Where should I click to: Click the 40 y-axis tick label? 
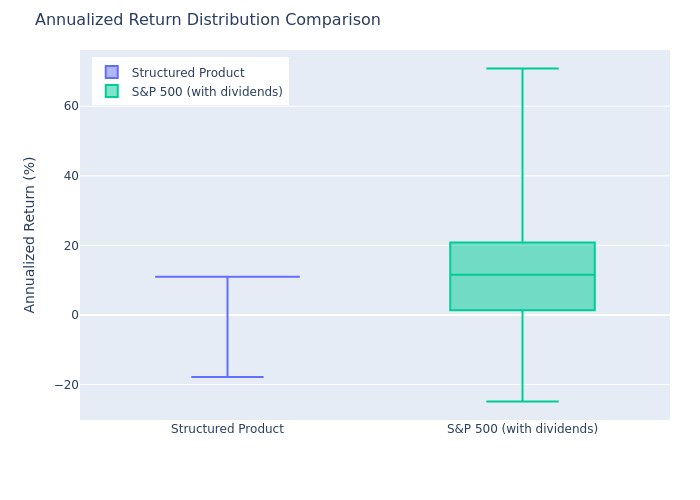pyautogui.click(x=71, y=176)
